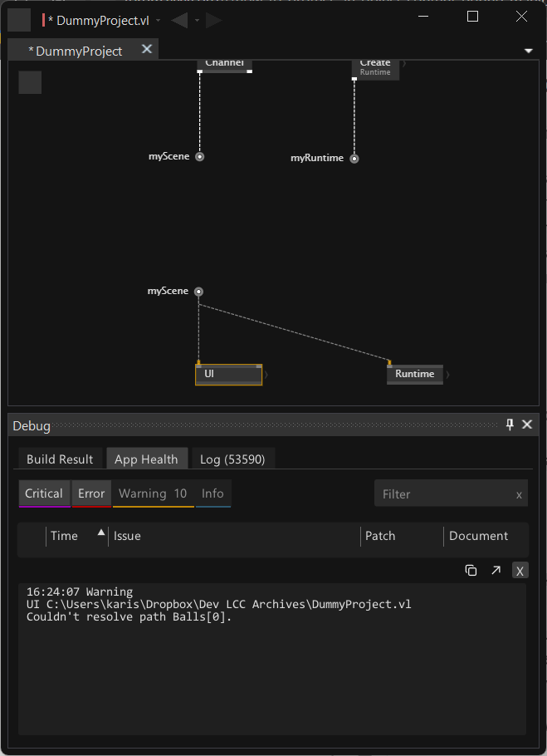Toggle the Warning severity filter

click(x=153, y=493)
